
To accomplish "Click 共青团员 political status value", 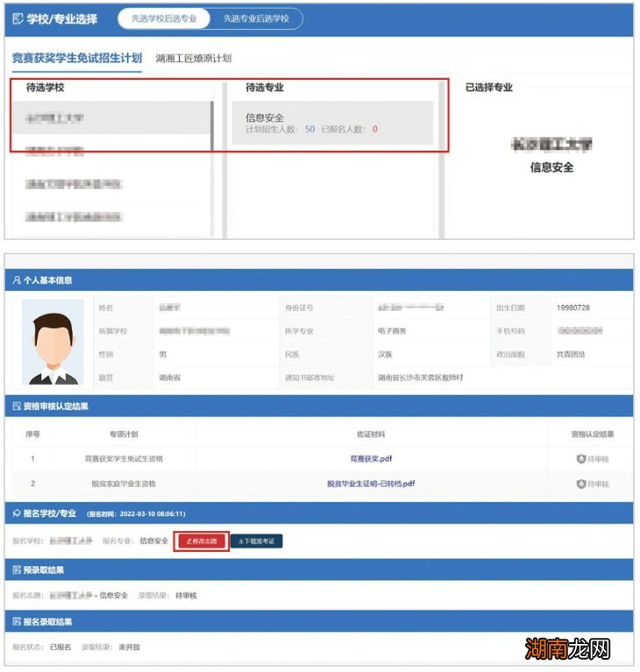I will click(571, 354).
